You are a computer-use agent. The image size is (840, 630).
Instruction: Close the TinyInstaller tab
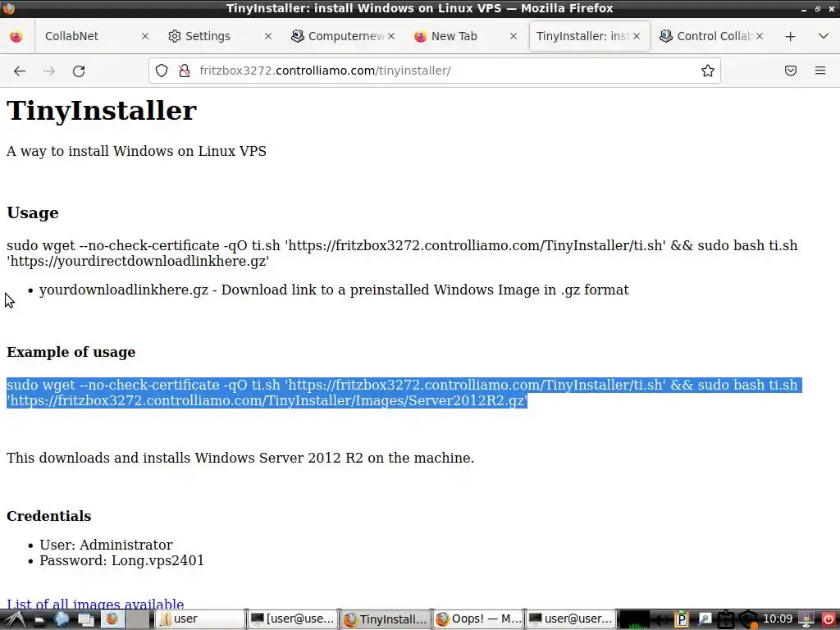637,36
